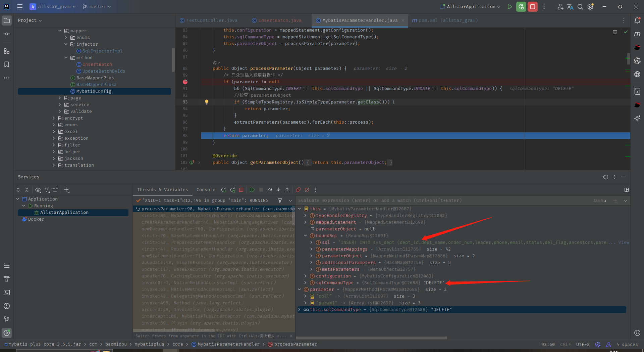Toggle thread filter with funnel icon

coord(280,201)
